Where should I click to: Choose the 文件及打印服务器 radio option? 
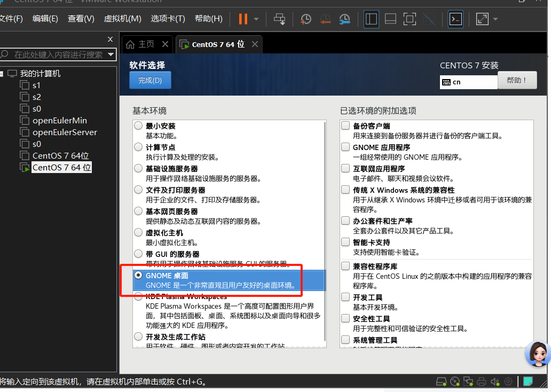tap(138, 190)
